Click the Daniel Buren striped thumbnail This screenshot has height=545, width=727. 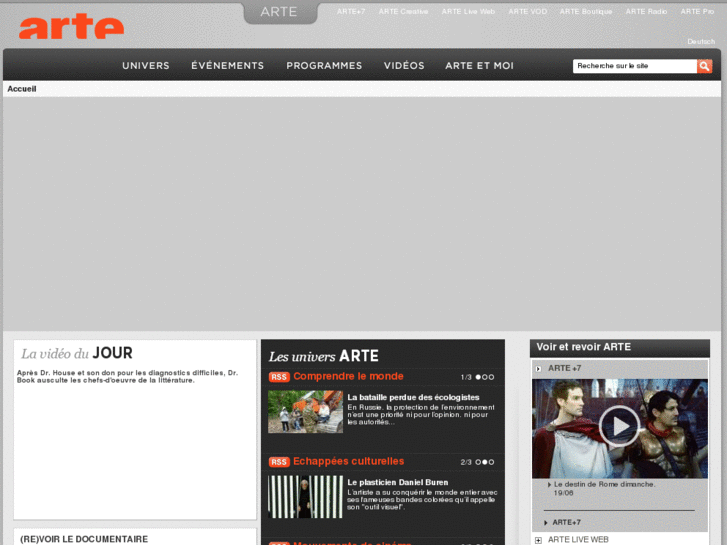click(306, 497)
